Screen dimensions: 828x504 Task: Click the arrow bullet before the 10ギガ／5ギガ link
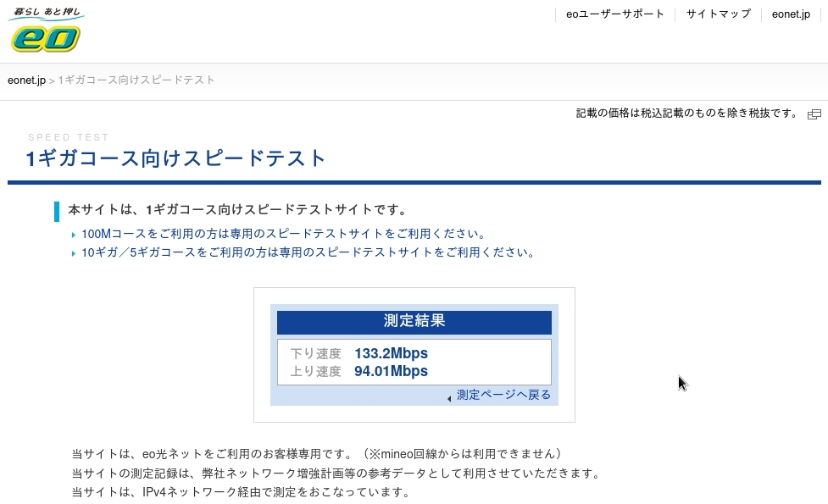pos(74,253)
